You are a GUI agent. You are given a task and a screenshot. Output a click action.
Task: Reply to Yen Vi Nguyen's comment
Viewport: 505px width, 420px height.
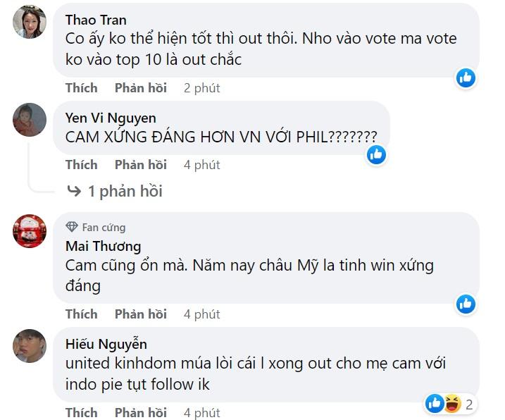(140, 165)
